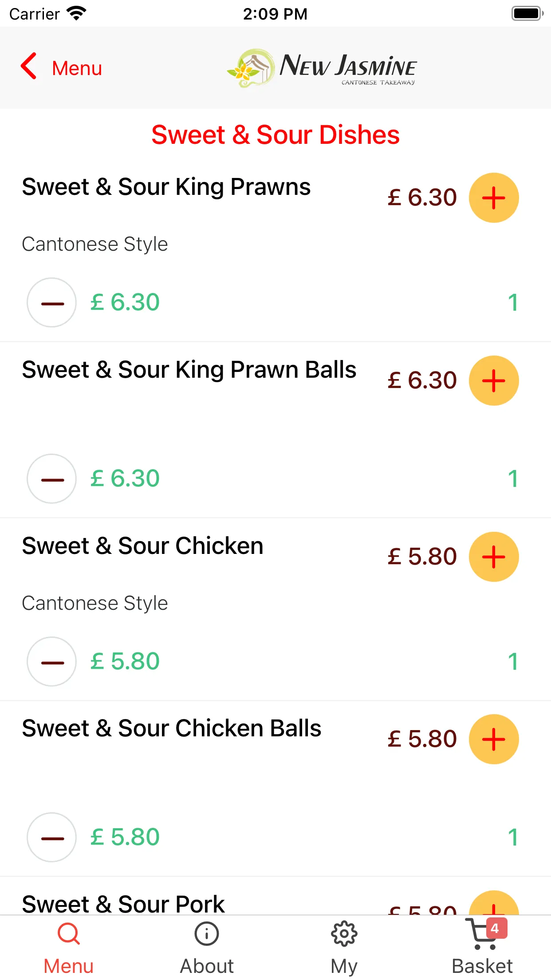Add Sweet & Sour Chicken Balls item
The height and width of the screenshot is (980, 551).
tap(494, 739)
